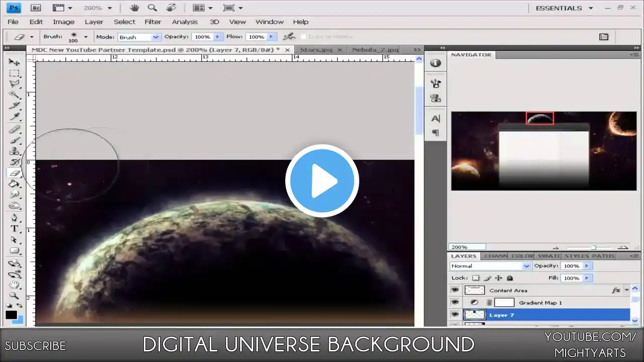Click the video play button

coord(322,180)
